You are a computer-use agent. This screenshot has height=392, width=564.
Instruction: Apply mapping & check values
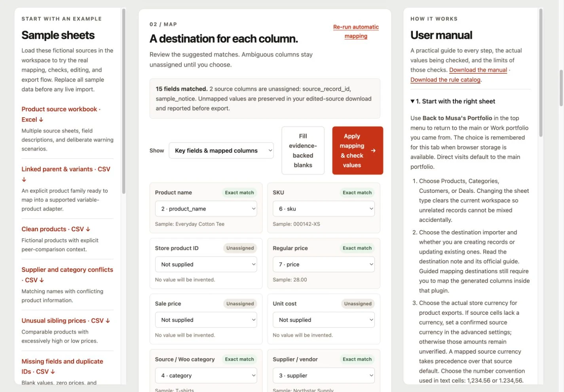click(357, 150)
